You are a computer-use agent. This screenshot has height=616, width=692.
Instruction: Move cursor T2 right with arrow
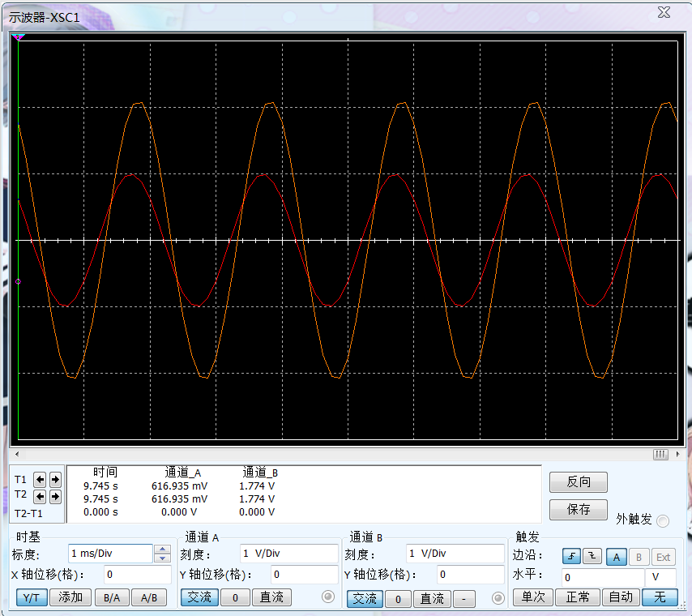click(x=55, y=496)
